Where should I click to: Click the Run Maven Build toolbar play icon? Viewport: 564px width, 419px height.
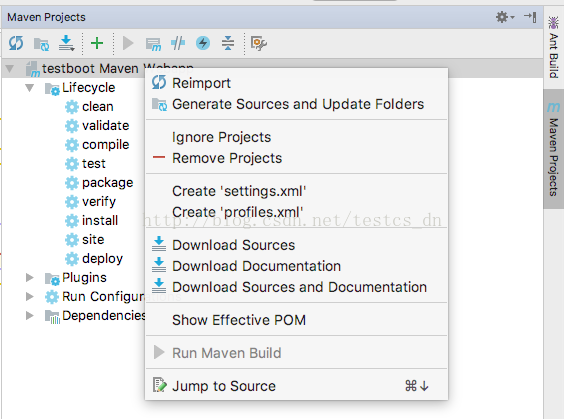[x=128, y=43]
